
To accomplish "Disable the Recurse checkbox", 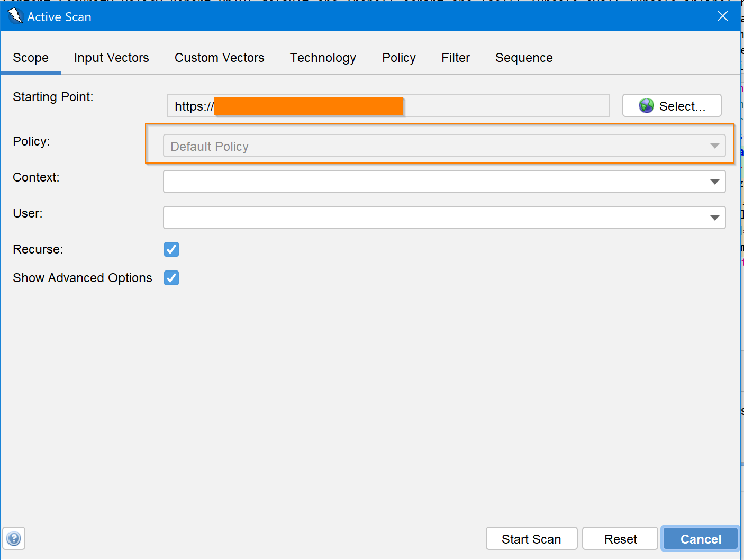I will tap(171, 249).
